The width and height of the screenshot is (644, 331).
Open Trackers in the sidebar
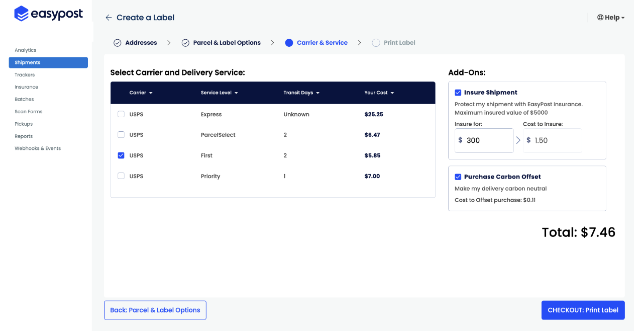(25, 75)
